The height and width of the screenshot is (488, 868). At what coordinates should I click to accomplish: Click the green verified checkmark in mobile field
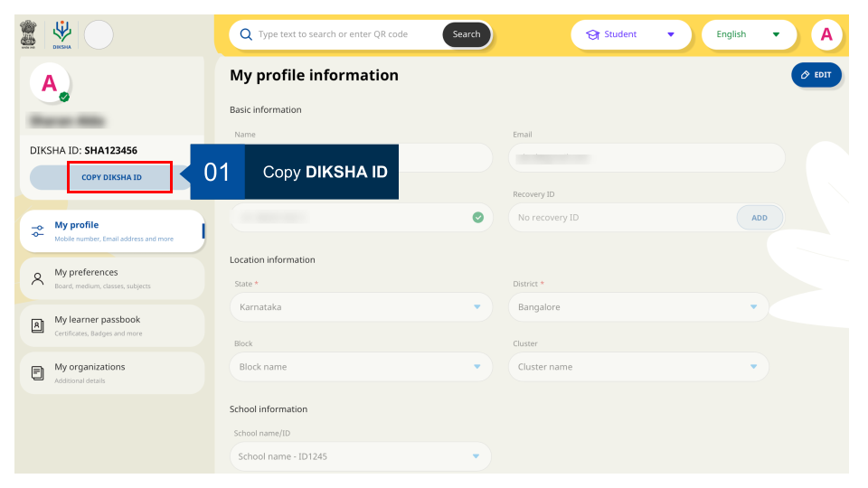477,217
